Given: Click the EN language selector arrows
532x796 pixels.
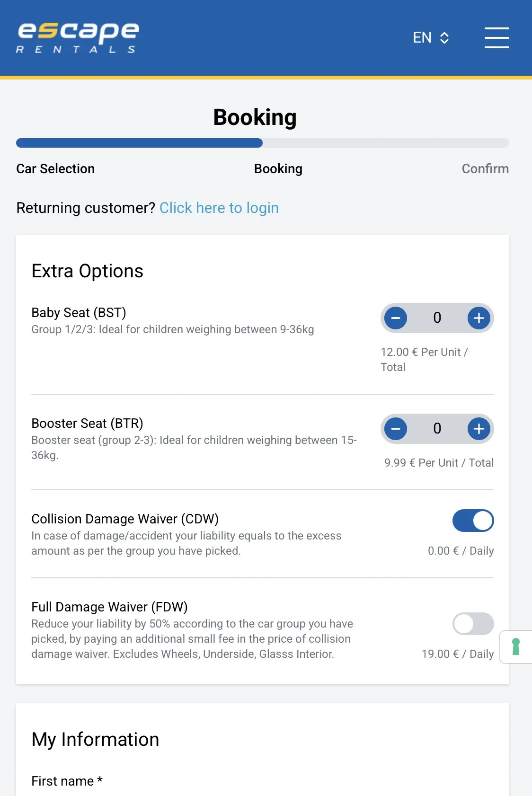Looking at the screenshot, I should (444, 38).
